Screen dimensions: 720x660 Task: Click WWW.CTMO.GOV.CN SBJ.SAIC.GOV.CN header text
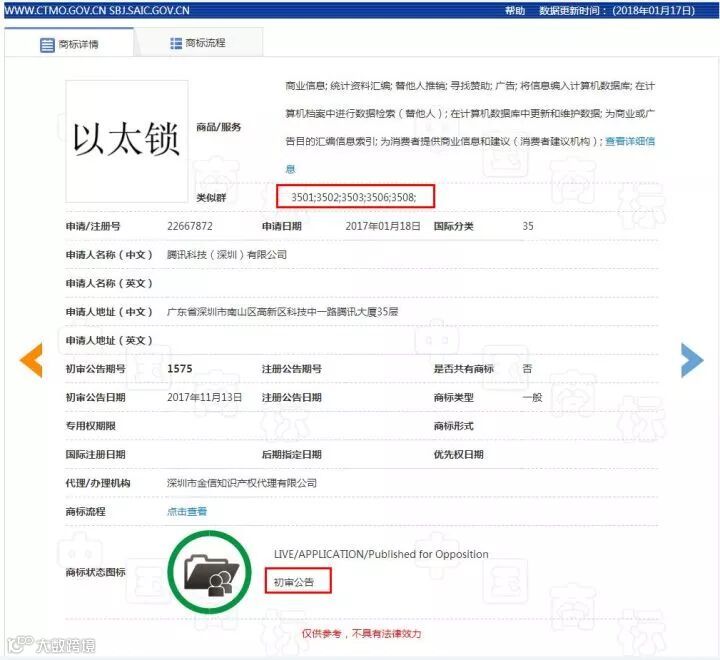pos(97,10)
